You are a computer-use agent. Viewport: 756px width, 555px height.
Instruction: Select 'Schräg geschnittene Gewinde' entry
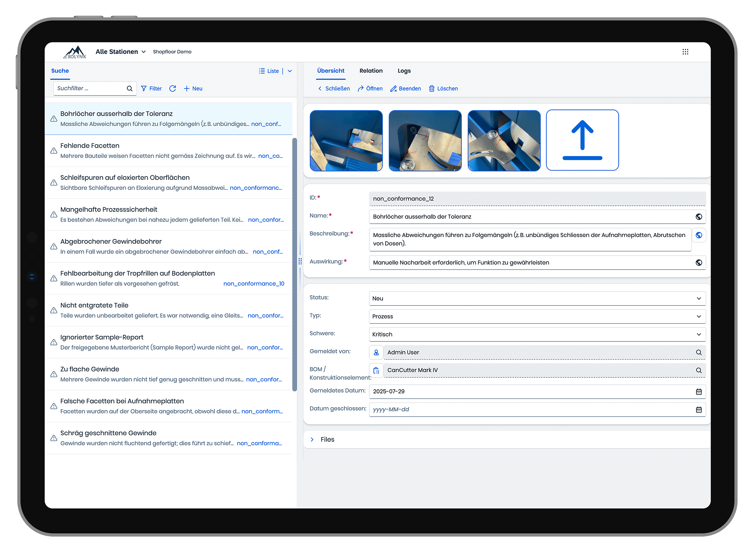pos(168,438)
